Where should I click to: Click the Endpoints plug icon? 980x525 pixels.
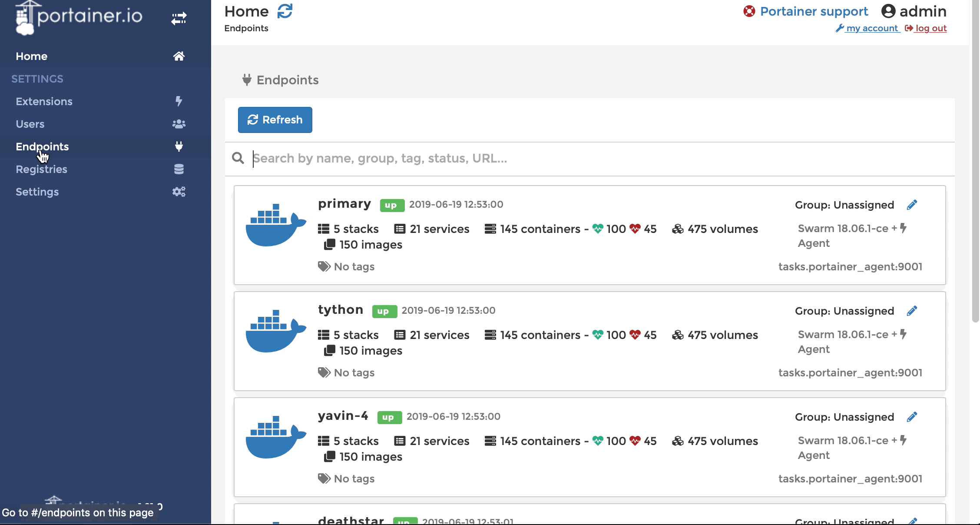(179, 146)
